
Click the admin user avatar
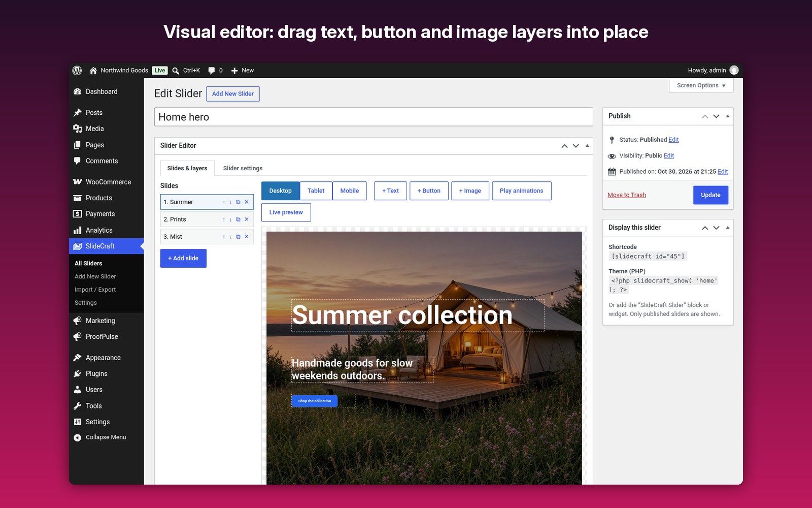point(734,71)
